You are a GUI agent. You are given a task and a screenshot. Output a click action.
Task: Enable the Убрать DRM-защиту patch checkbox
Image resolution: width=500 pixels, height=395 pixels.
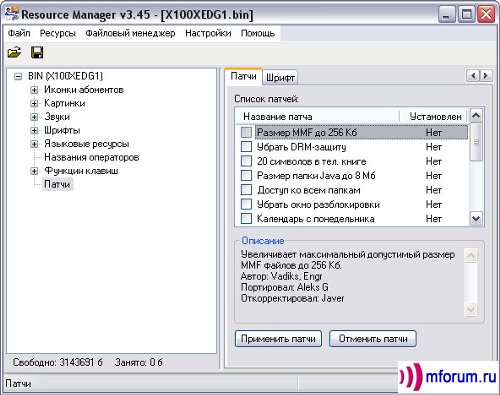(x=246, y=147)
